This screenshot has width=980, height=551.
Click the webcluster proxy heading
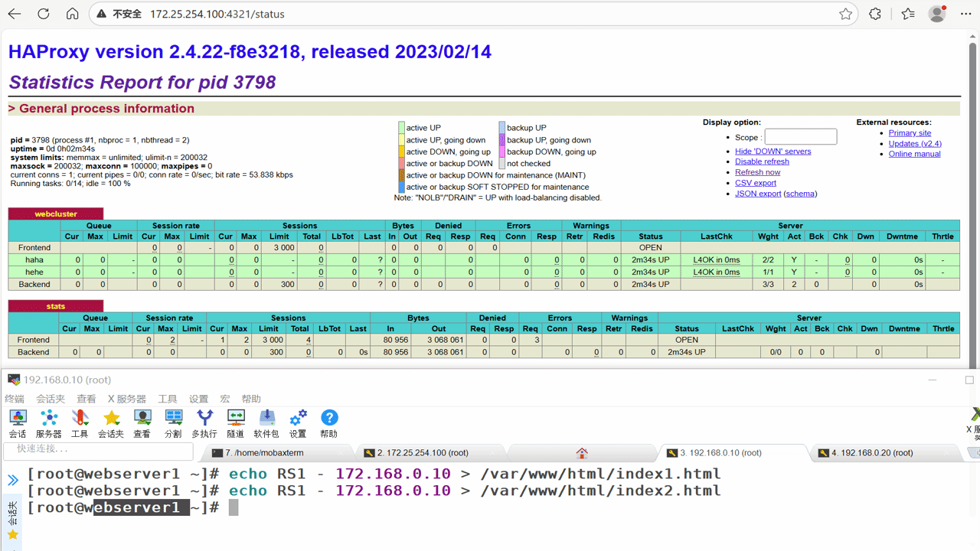(x=56, y=214)
